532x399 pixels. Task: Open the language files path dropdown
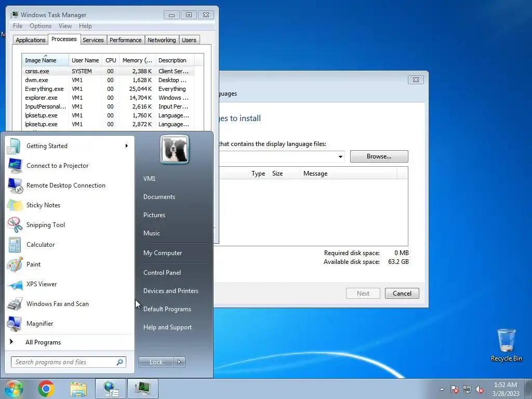(340, 156)
